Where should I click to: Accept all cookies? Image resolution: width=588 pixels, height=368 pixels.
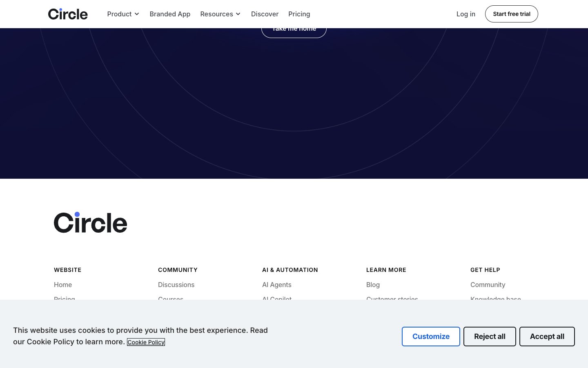pos(547,337)
